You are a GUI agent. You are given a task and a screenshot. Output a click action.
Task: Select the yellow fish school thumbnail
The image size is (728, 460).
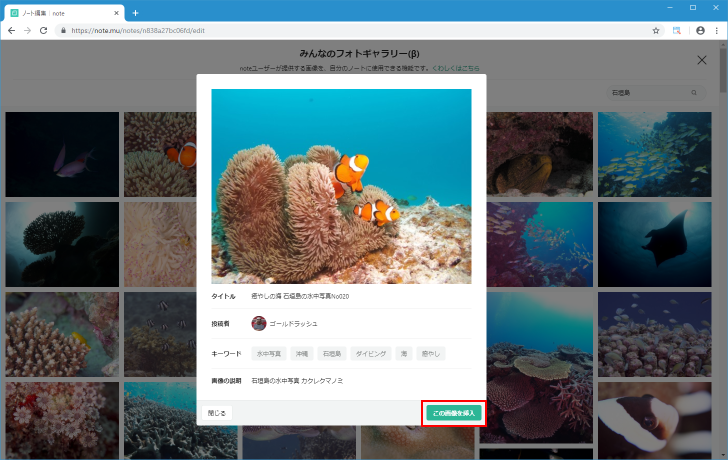(655, 154)
